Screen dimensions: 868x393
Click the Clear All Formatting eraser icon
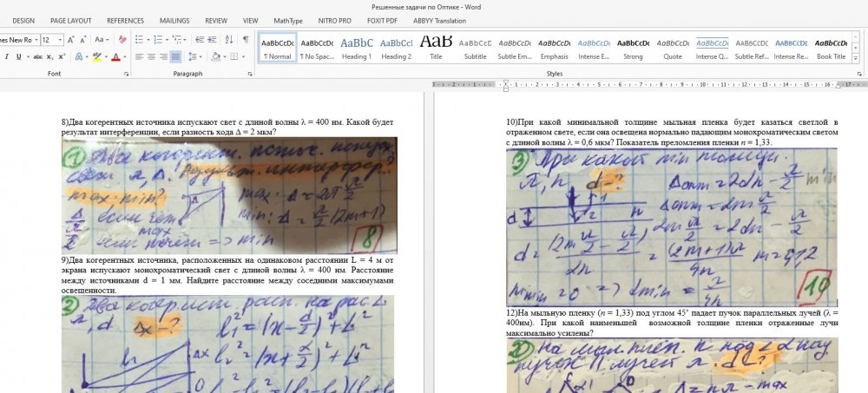click(122, 40)
